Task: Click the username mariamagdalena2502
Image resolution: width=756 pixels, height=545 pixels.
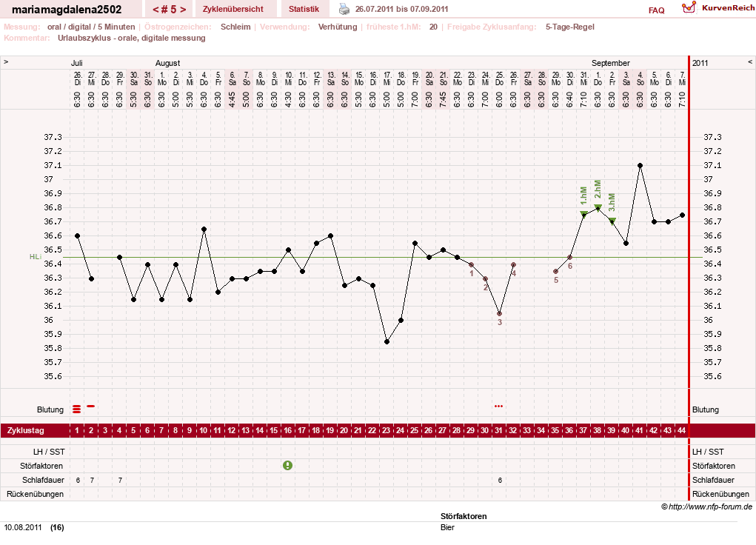Action: [x=67, y=9]
